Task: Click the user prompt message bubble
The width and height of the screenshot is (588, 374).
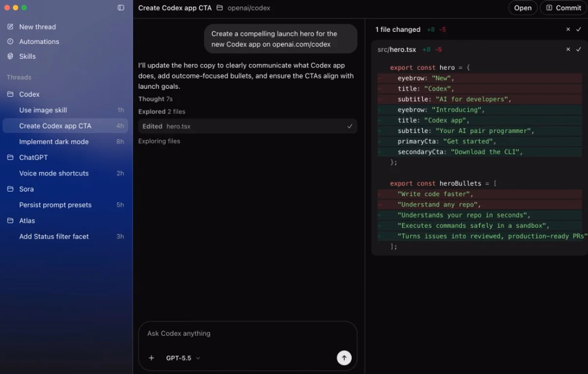Action: pyautogui.click(x=281, y=39)
